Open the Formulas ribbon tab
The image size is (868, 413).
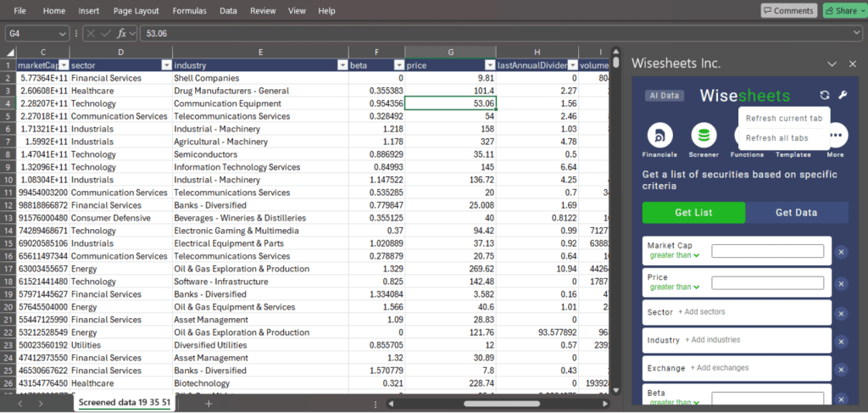(189, 11)
